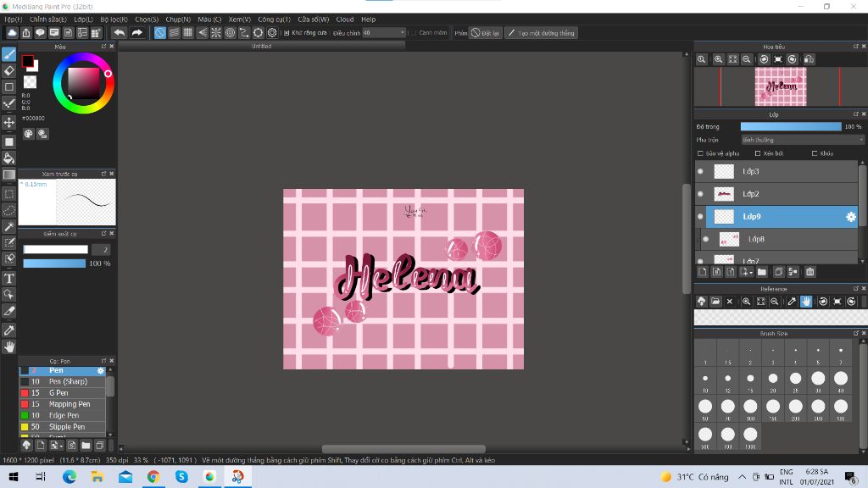
Task: Click the brush size value field
Action: (x=101, y=250)
